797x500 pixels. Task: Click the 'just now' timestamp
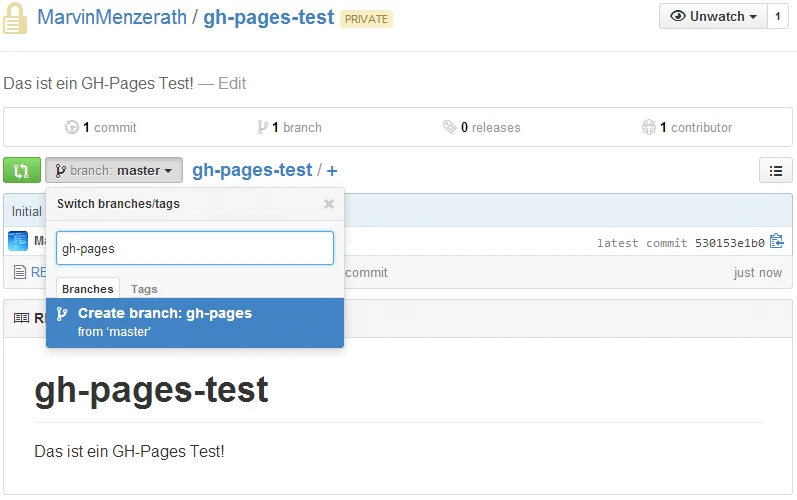point(758,273)
